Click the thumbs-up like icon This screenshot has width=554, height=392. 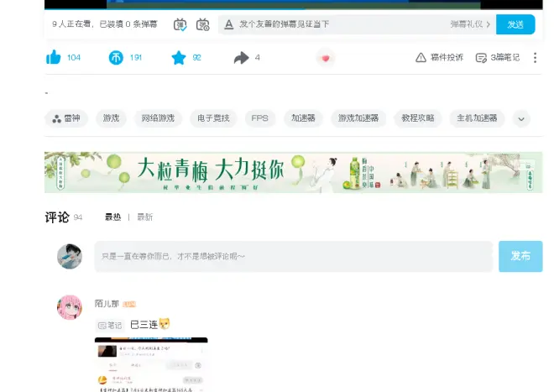click(54, 57)
